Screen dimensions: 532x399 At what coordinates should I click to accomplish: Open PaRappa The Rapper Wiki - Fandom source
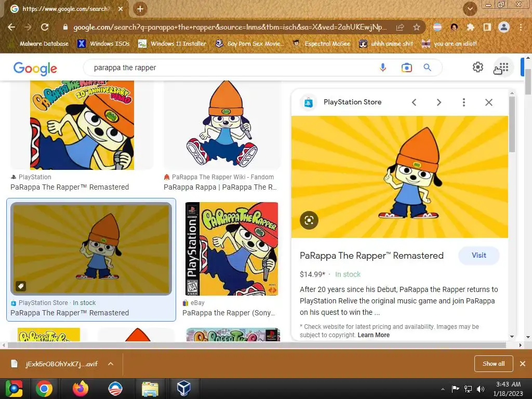click(x=222, y=177)
